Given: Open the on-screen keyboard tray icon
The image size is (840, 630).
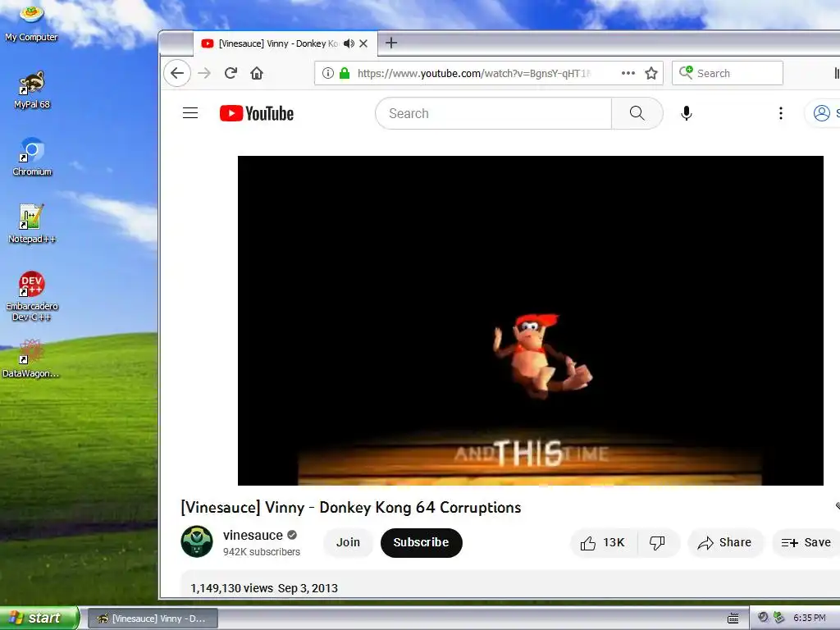Looking at the screenshot, I should pyautogui.click(x=733, y=619).
